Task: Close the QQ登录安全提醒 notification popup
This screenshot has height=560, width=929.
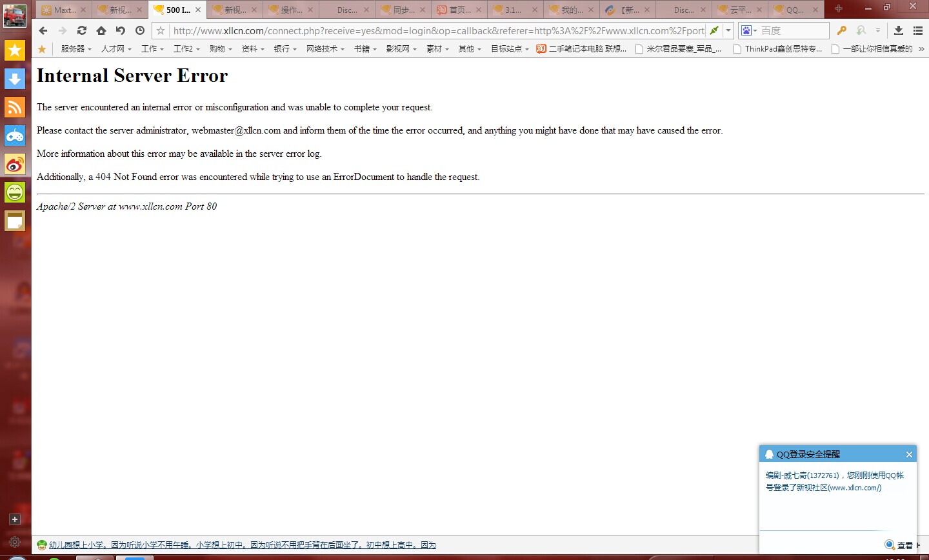Action: click(x=909, y=454)
